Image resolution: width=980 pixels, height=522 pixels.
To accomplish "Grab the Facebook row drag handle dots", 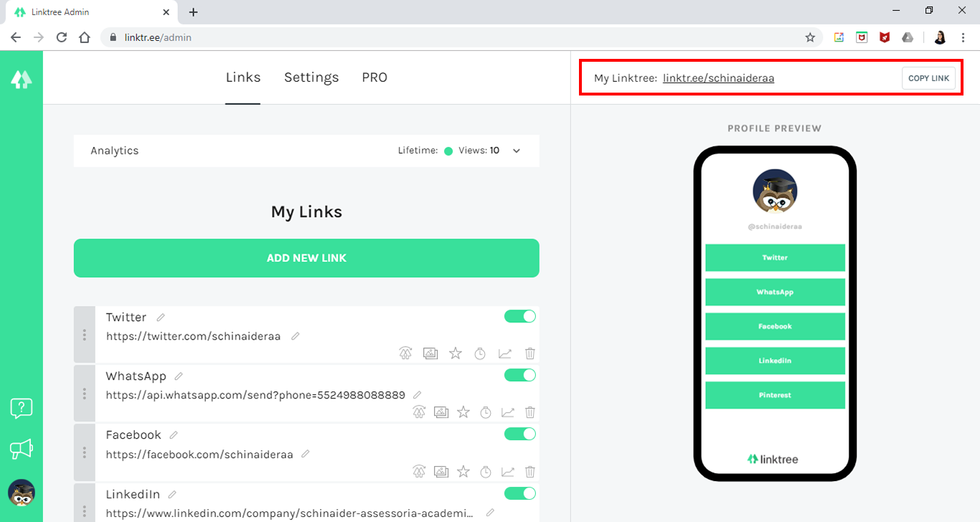I will tap(85, 452).
